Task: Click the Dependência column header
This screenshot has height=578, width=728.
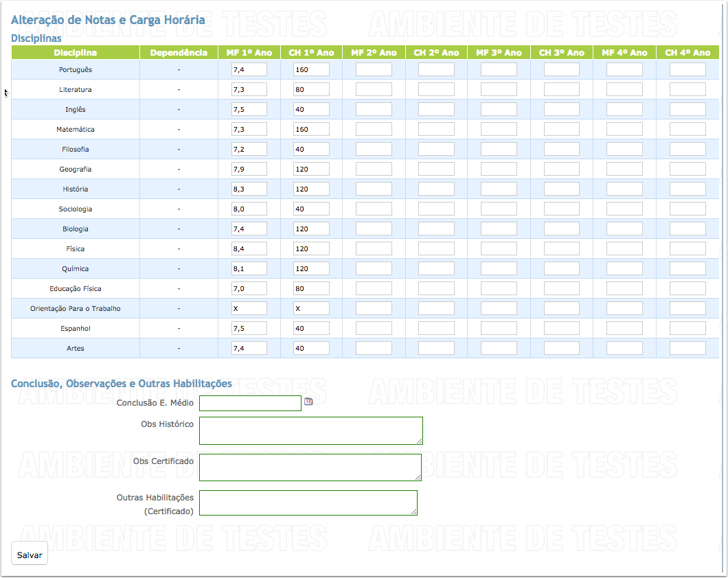Action: [179, 52]
